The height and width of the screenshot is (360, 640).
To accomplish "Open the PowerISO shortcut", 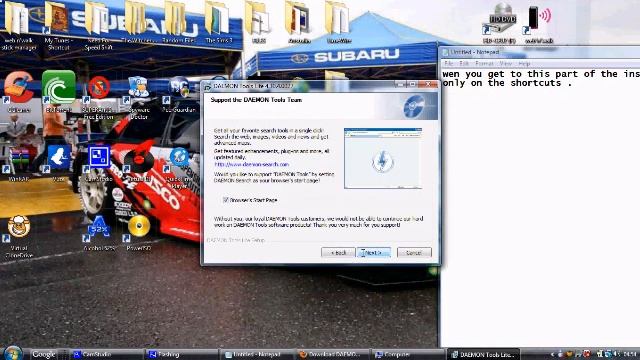I will point(139,232).
